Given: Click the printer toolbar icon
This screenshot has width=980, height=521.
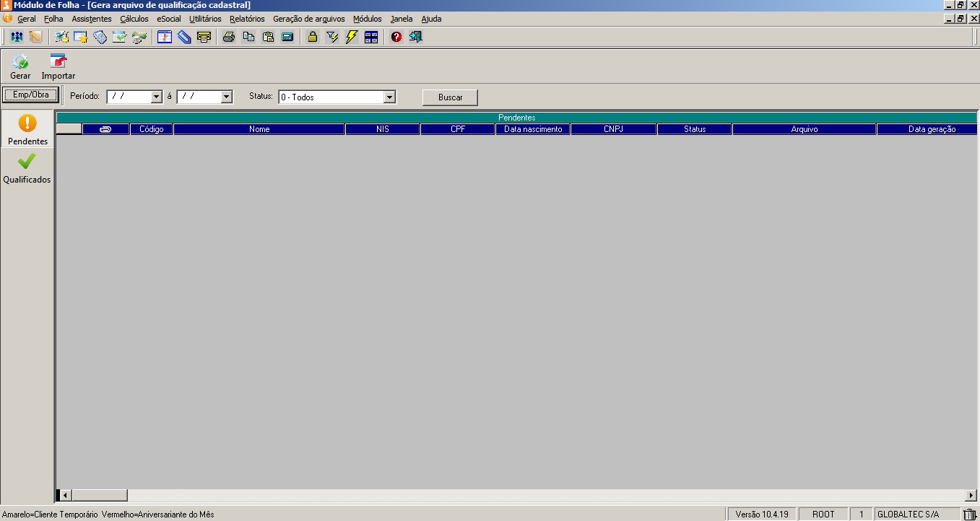Looking at the screenshot, I should (229, 37).
